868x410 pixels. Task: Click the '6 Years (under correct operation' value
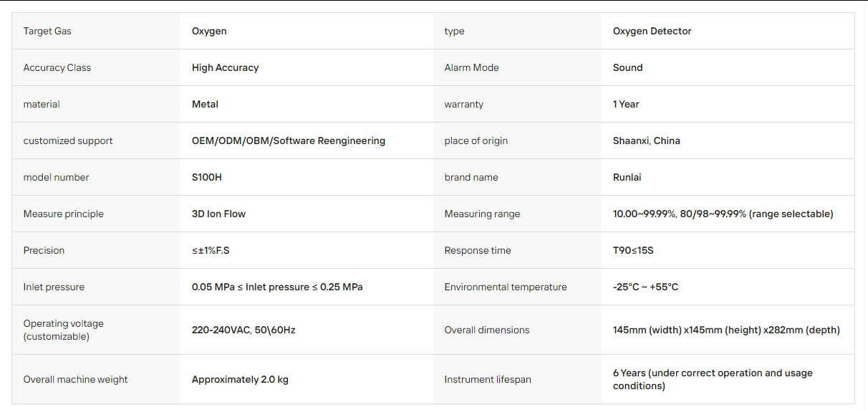[713, 379]
